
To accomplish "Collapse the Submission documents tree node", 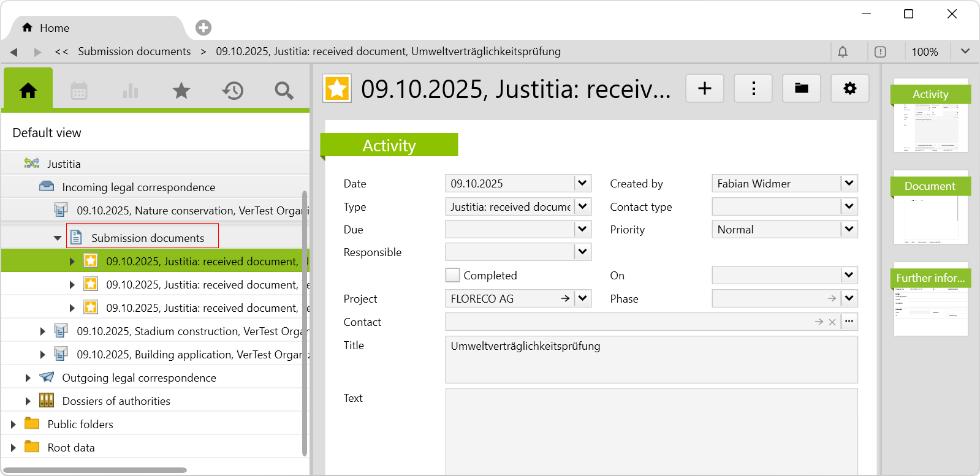I will 58,238.
